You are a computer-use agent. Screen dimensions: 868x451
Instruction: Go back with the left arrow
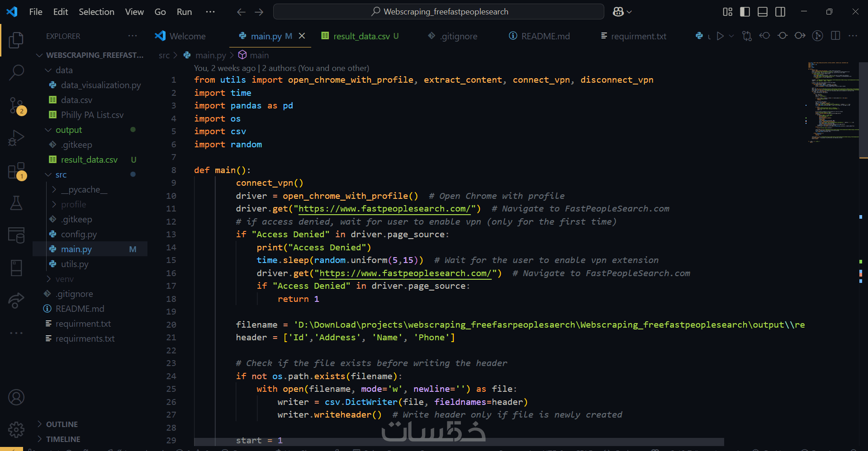coord(241,12)
